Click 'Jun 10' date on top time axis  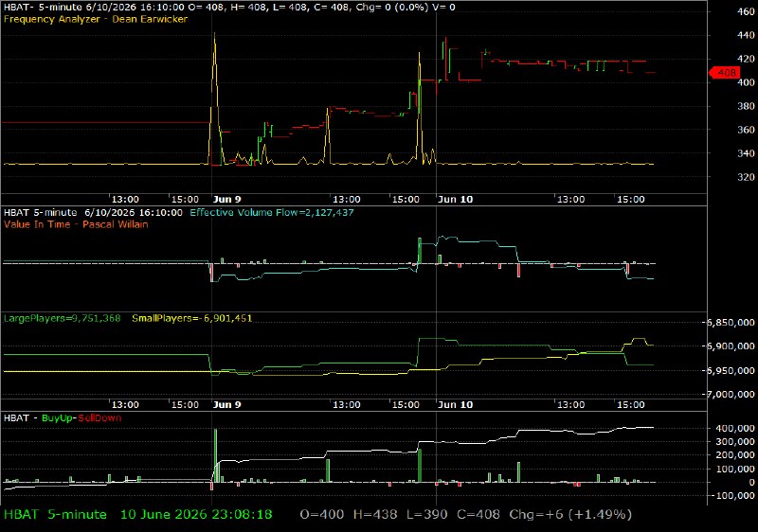pyautogui.click(x=455, y=200)
